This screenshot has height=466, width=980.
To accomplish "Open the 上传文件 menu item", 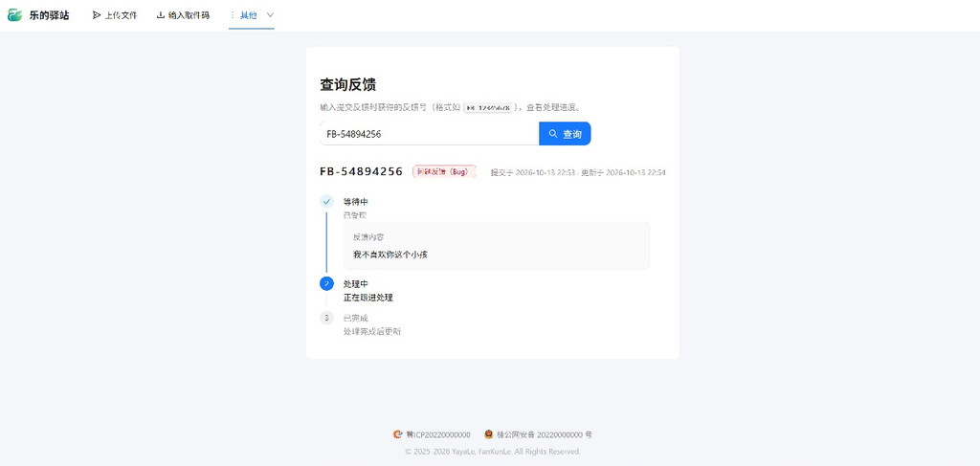I will (x=115, y=15).
